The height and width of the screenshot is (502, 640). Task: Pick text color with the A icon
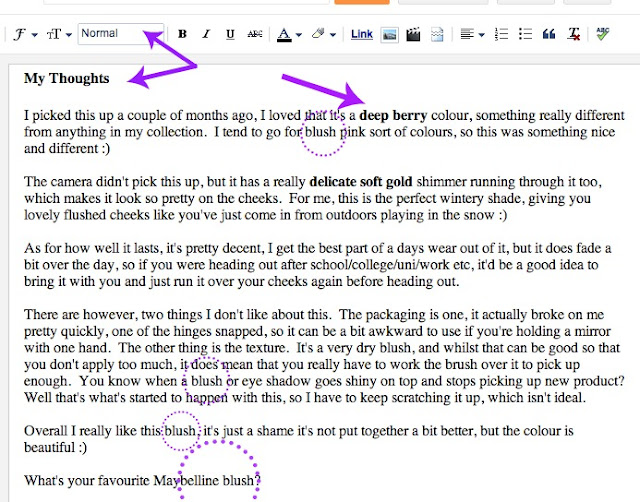coord(284,35)
